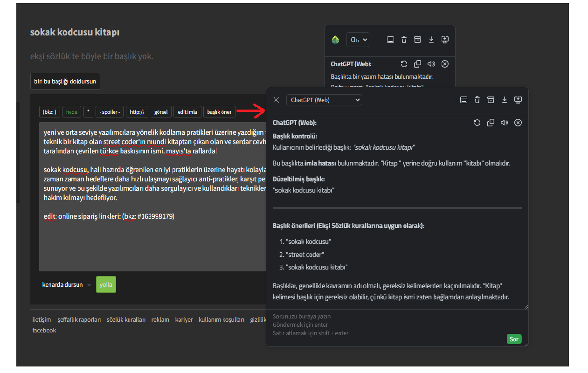This screenshot has width=588, height=373.
Task: Close the front panel using the X at its left
Action: click(x=276, y=100)
